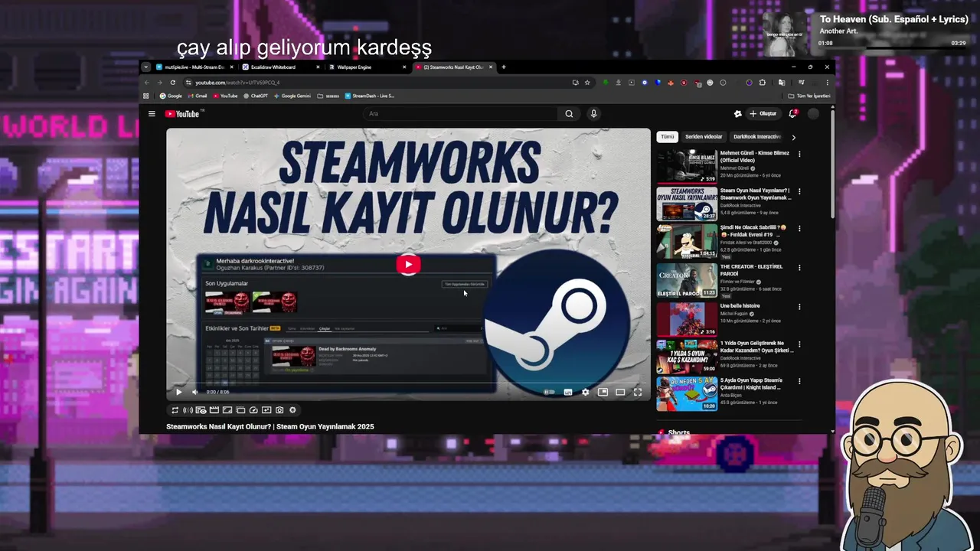Open options menu for Une belle histoire
Viewport: 980px width, 551px height.
click(x=799, y=307)
